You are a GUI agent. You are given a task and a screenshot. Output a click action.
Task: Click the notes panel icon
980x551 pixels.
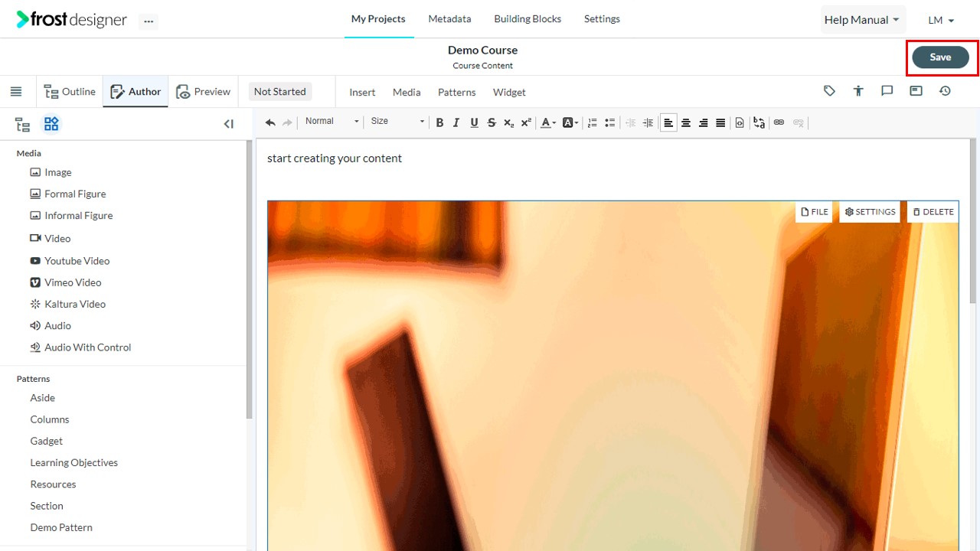[916, 91]
